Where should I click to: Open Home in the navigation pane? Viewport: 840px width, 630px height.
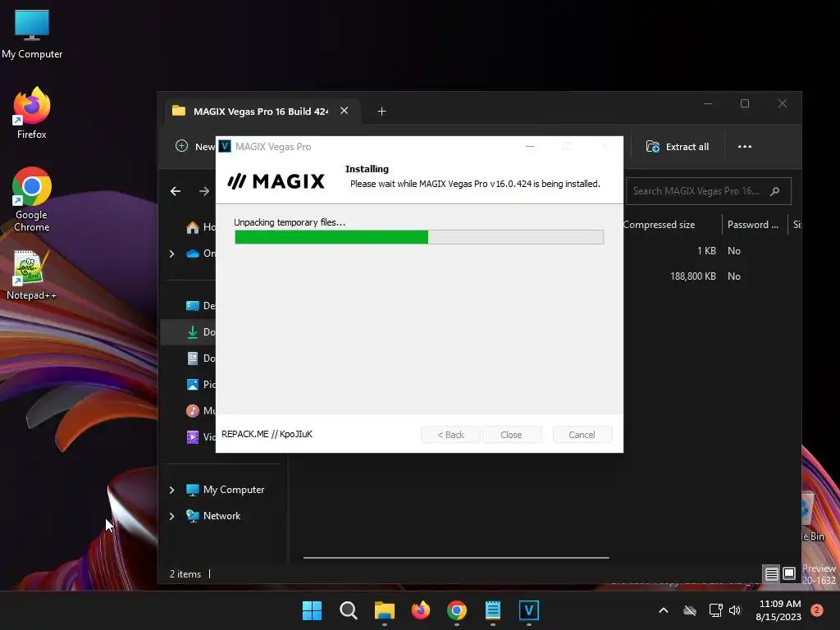coord(199,227)
